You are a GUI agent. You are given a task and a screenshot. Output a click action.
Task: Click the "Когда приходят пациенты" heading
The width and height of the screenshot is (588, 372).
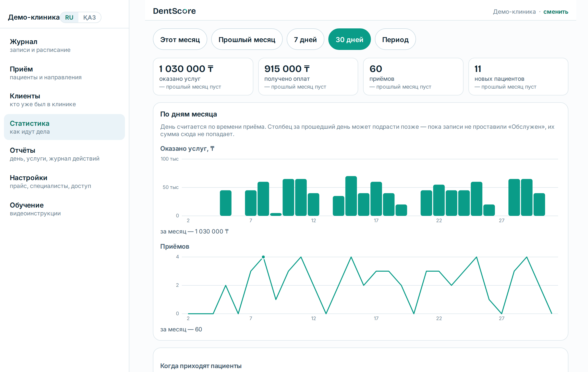tap(201, 366)
